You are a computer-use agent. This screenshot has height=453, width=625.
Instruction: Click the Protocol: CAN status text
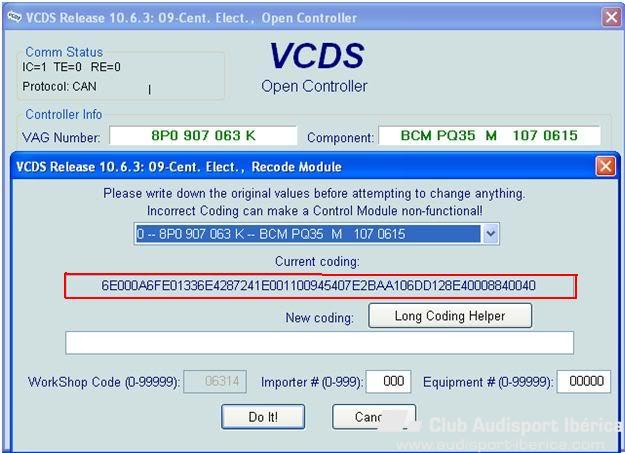[59, 86]
